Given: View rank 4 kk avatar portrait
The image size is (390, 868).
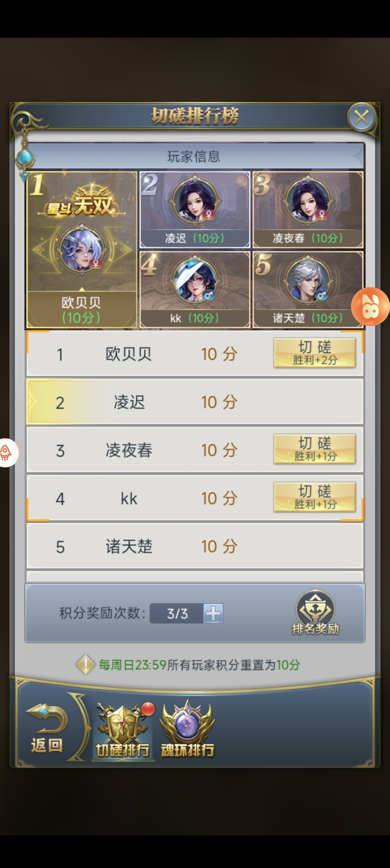Looking at the screenshot, I should 195,280.
